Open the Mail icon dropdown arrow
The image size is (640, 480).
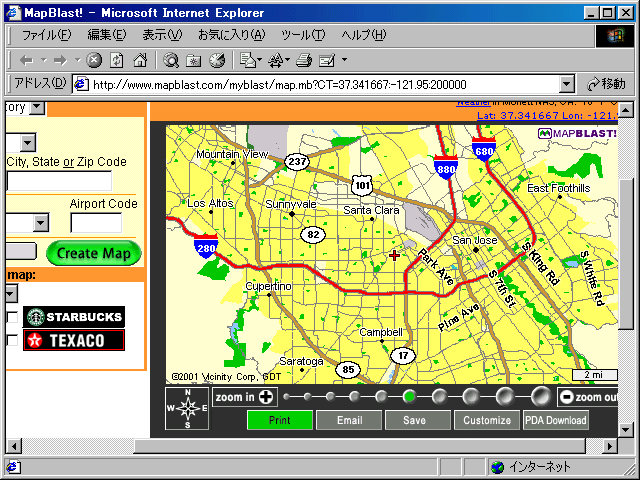[x=260, y=60]
